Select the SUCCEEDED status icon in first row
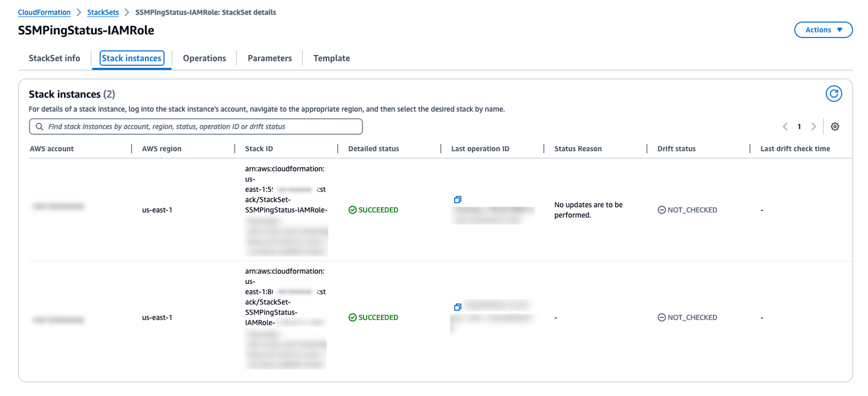868x396 pixels. [352, 209]
